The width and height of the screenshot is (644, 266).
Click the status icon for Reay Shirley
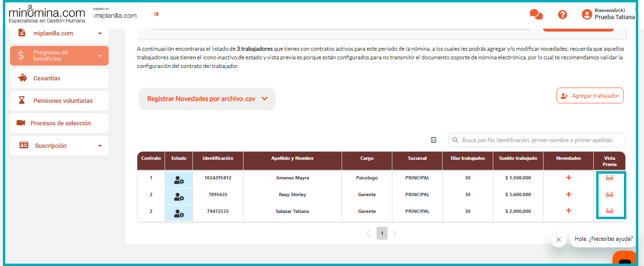click(179, 197)
